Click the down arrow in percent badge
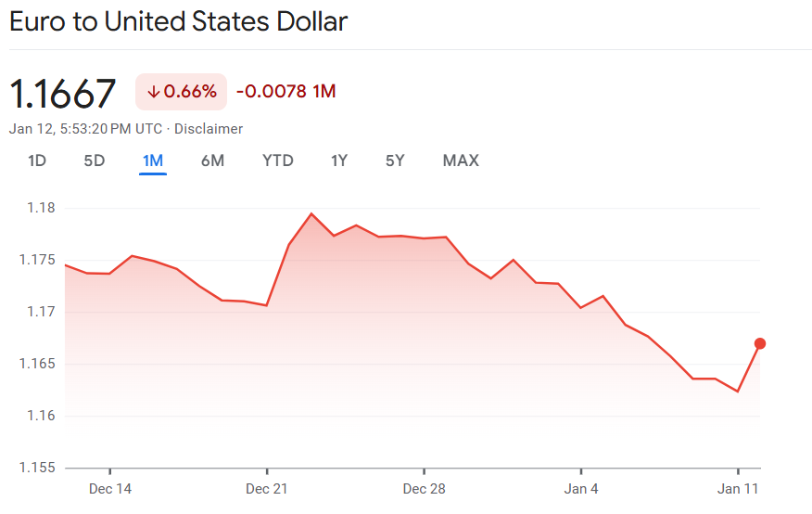812x514 pixels. click(x=154, y=92)
